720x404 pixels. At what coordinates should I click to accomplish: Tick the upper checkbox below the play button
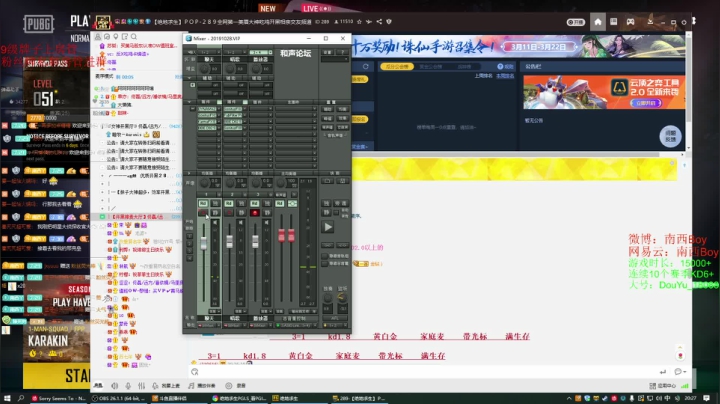(x=325, y=256)
